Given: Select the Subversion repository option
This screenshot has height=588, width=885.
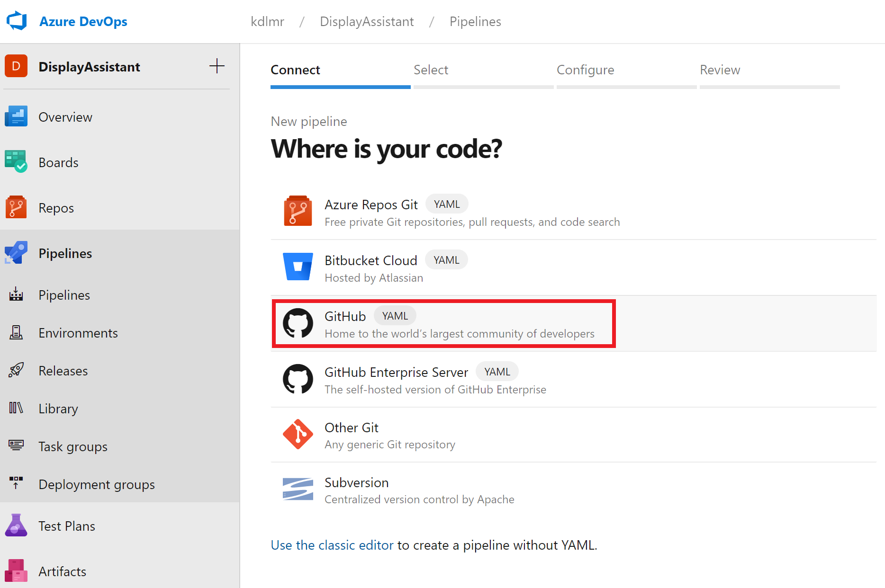Looking at the screenshot, I should click(x=356, y=483).
